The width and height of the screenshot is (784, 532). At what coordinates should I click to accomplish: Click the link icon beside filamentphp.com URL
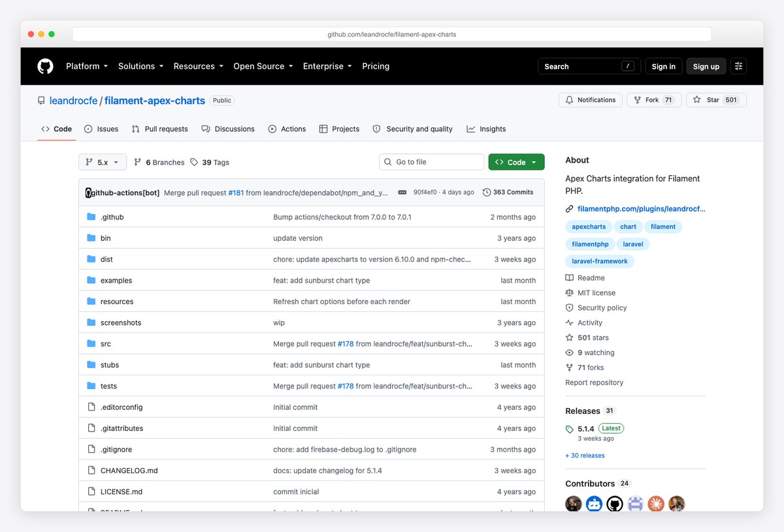click(570, 210)
